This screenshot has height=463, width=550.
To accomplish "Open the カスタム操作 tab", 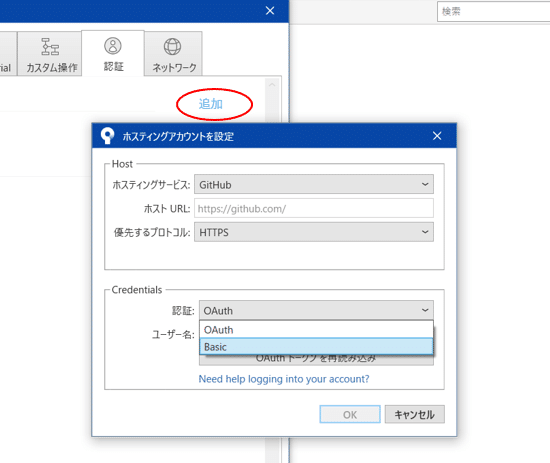I will [50, 54].
